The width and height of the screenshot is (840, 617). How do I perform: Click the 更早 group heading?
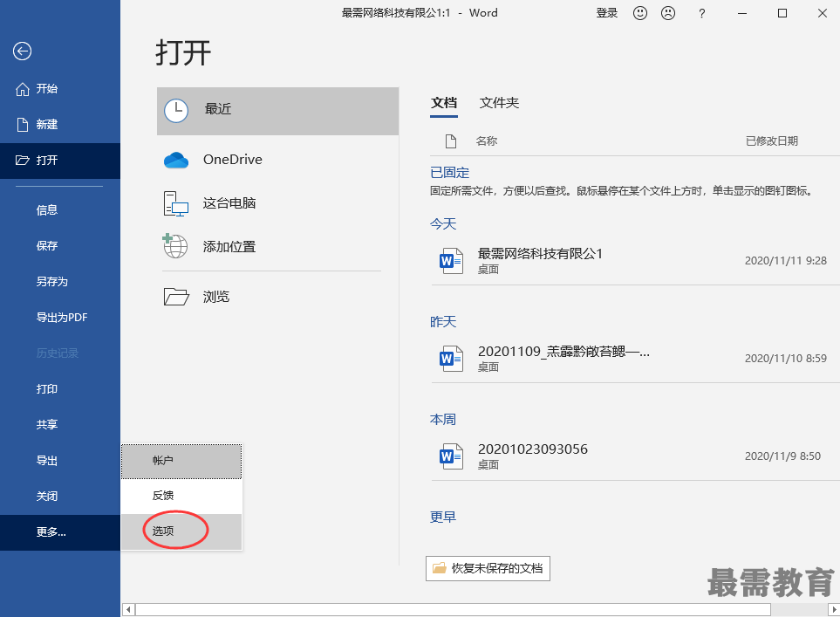tap(443, 518)
